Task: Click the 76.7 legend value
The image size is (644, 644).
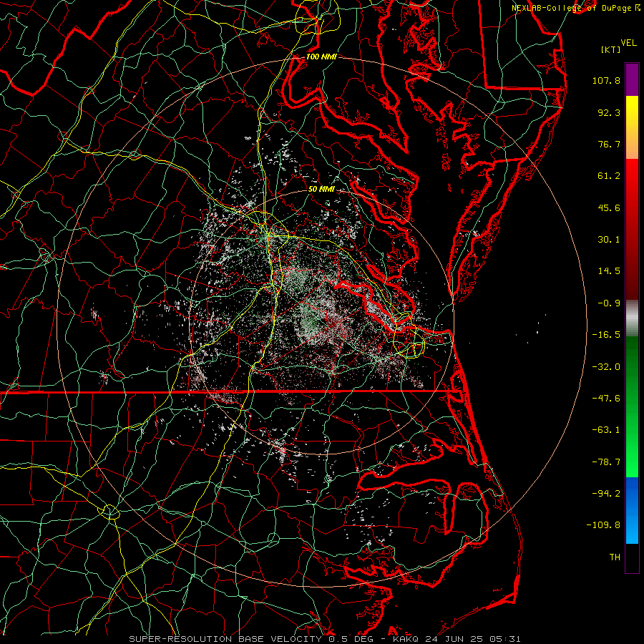Action: [x=609, y=144]
